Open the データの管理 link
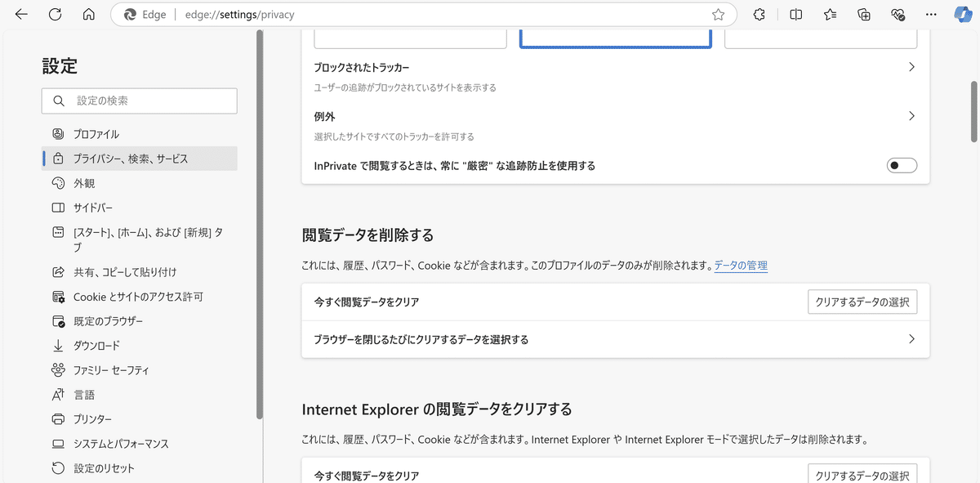The width and height of the screenshot is (980, 483). [x=741, y=266]
